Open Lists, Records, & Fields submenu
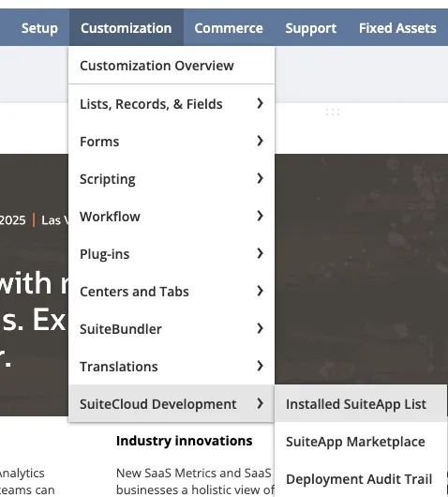The width and height of the screenshot is (448, 497). [172, 104]
